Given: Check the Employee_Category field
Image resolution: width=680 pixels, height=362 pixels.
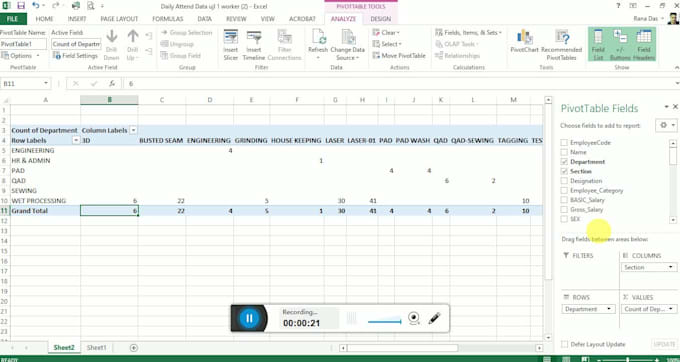Looking at the screenshot, I should coord(564,190).
